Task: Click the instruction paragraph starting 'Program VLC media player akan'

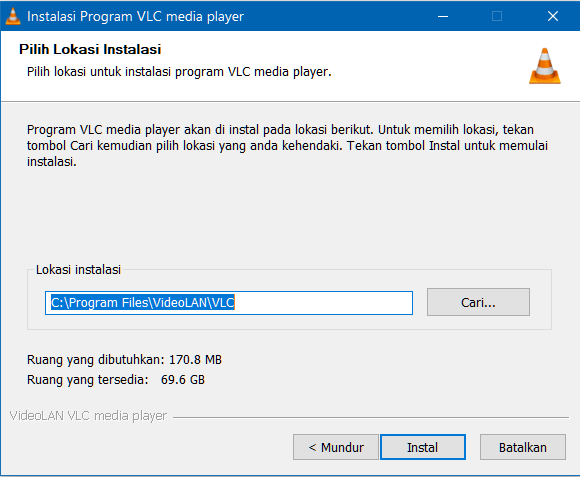Action: pyautogui.click(x=287, y=145)
